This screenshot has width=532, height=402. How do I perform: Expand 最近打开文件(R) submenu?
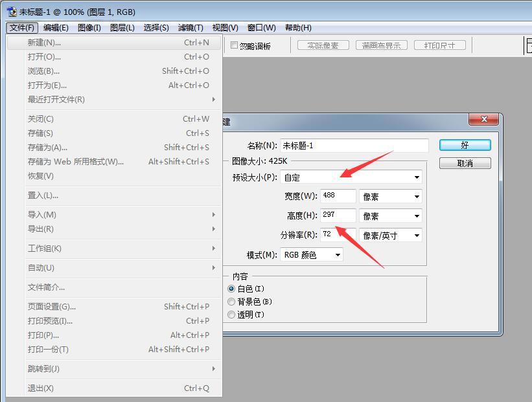click(x=115, y=100)
